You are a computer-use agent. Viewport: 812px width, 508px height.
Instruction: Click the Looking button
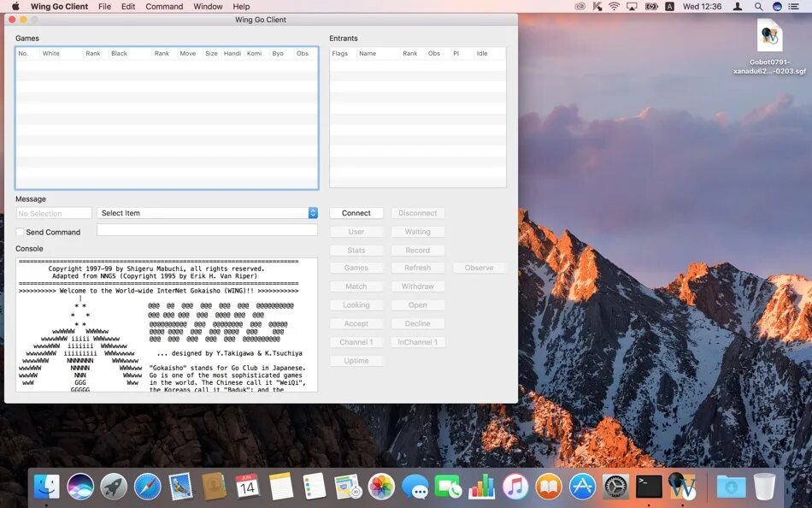coord(356,305)
